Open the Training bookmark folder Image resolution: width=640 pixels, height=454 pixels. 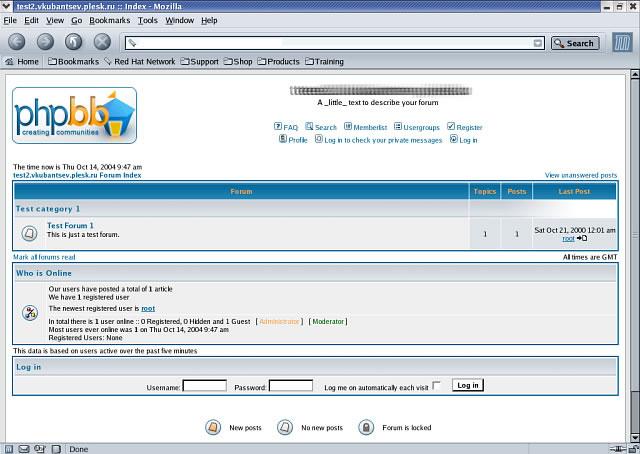(x=325, y=62)
